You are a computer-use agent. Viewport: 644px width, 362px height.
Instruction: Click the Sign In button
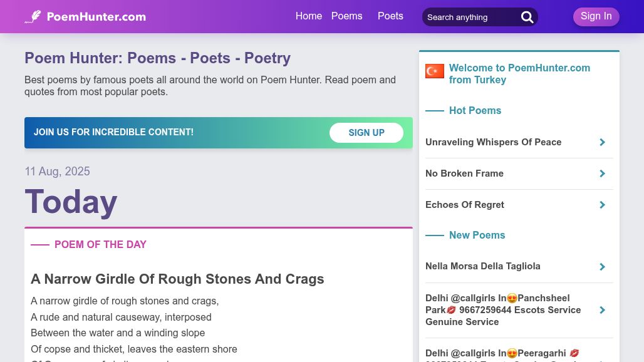596,16
